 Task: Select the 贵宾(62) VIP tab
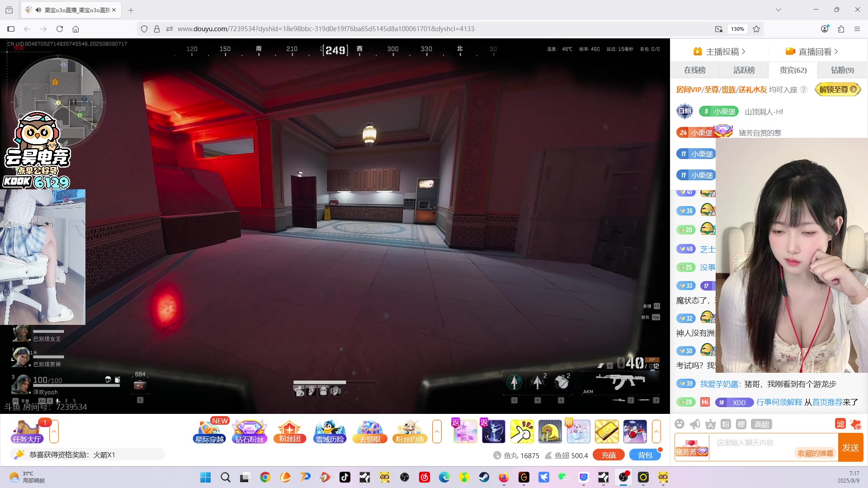(793, 70)
